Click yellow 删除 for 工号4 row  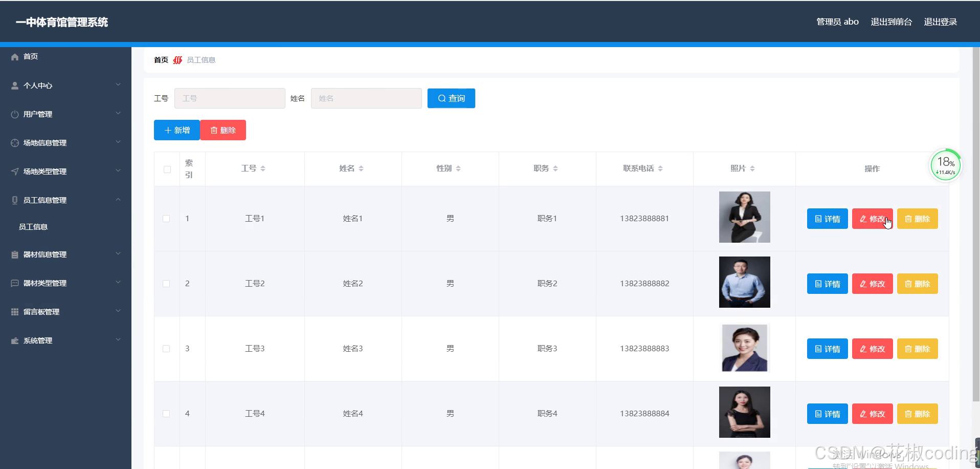coord(918,414)
